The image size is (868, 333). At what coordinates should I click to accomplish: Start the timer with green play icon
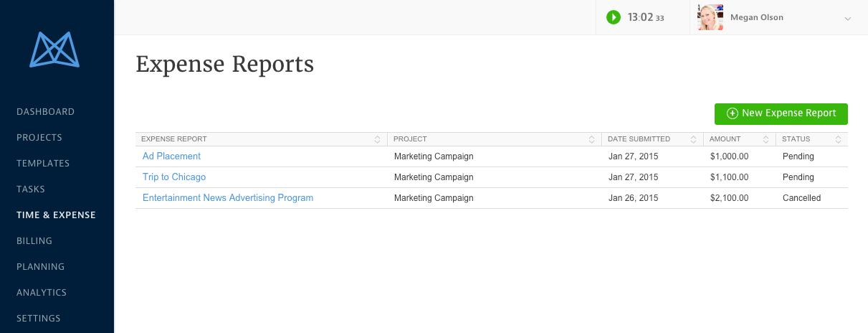coord(613,17)
